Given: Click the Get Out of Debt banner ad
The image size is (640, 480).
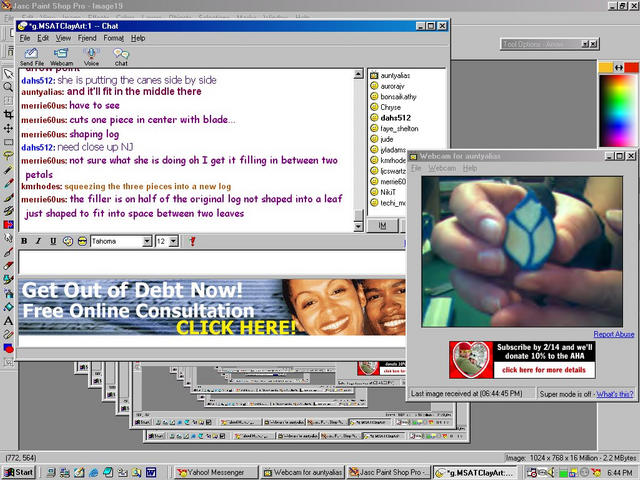Looking at the screenshot, I should [x=212, y=307].
